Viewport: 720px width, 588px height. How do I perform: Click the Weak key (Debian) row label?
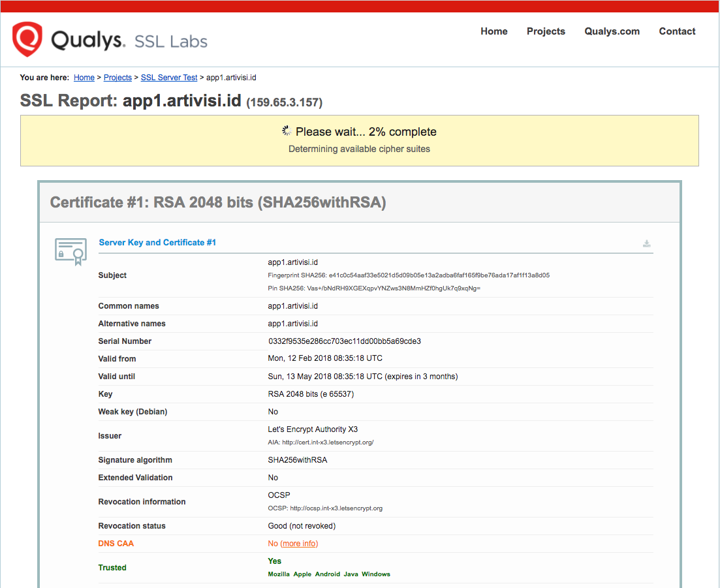point(133,412)
